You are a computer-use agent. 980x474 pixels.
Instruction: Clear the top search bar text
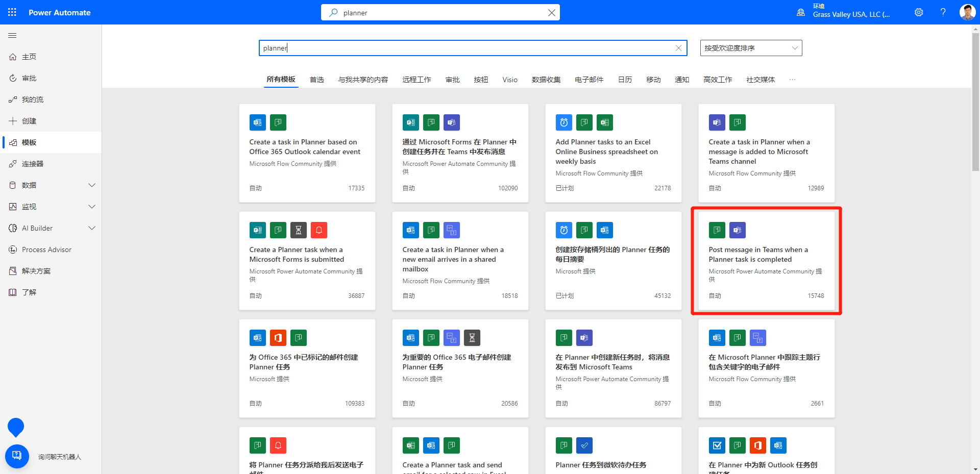tap(551, 13)
